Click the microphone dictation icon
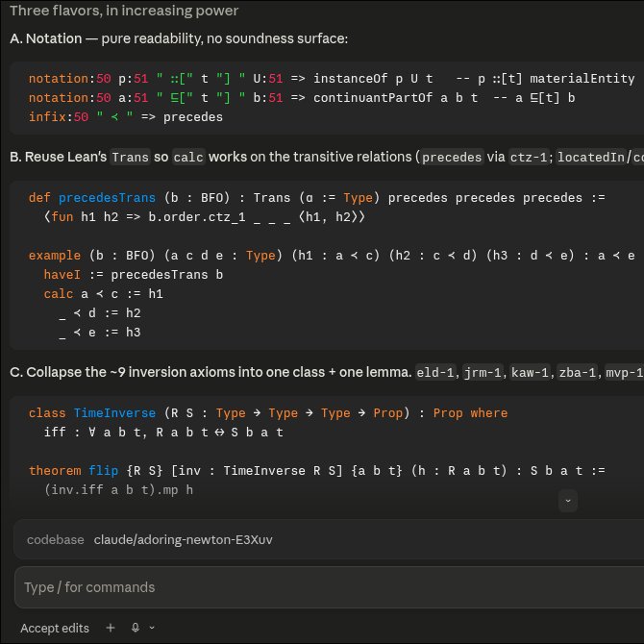 pos(136,628)
